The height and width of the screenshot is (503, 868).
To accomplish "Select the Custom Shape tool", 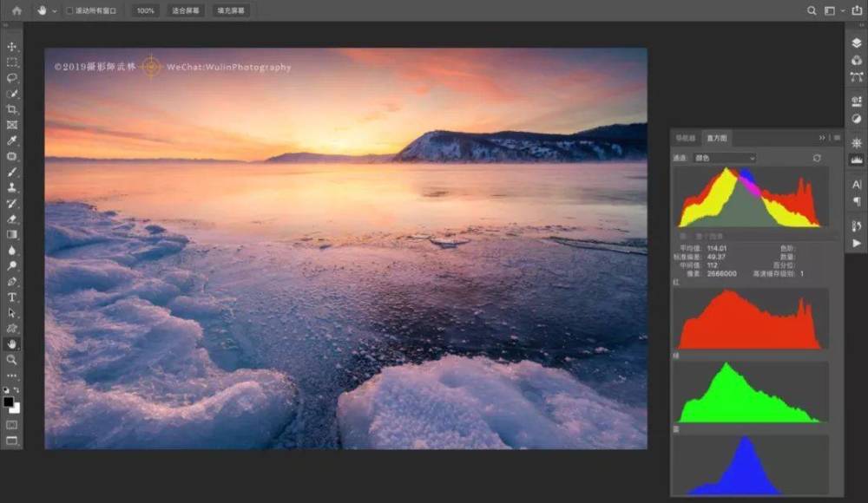I will coord(11,328).
